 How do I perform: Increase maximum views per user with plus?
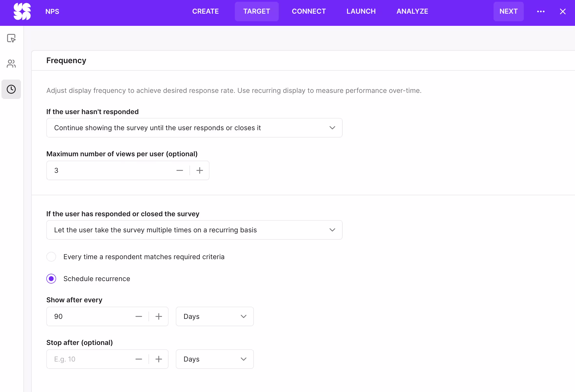(x=199, y=170)
